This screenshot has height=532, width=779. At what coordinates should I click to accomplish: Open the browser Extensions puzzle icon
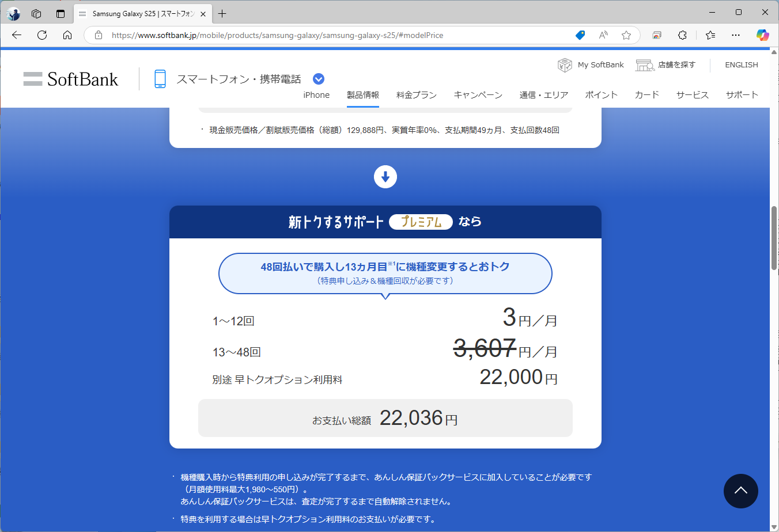point(682,35)
